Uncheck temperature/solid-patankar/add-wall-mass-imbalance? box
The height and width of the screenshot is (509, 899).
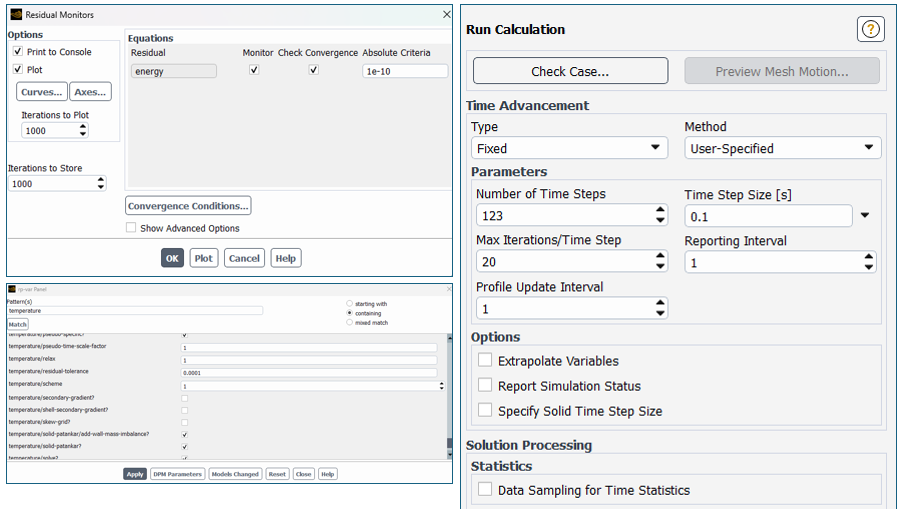[185, 434]
